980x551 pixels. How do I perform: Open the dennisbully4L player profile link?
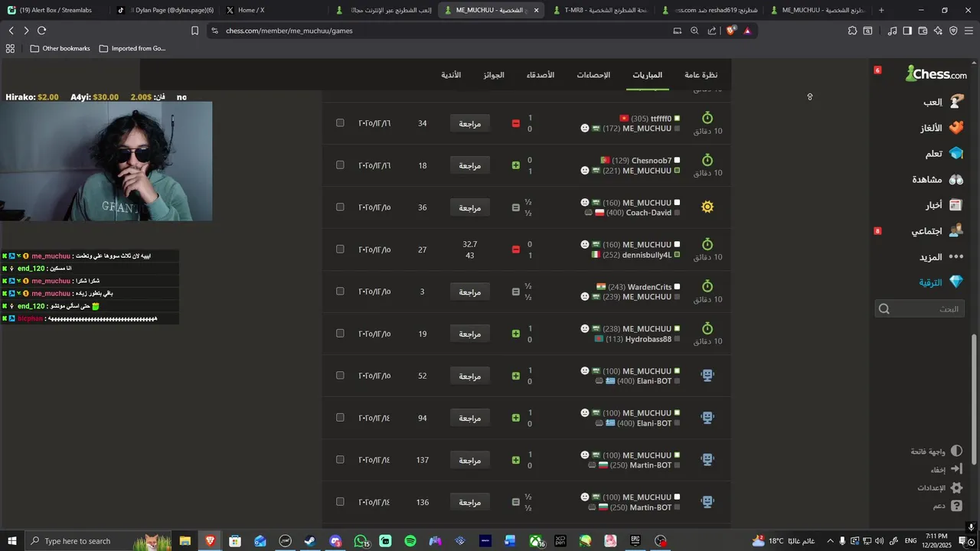pyautogui.click(x=646, y=255)
